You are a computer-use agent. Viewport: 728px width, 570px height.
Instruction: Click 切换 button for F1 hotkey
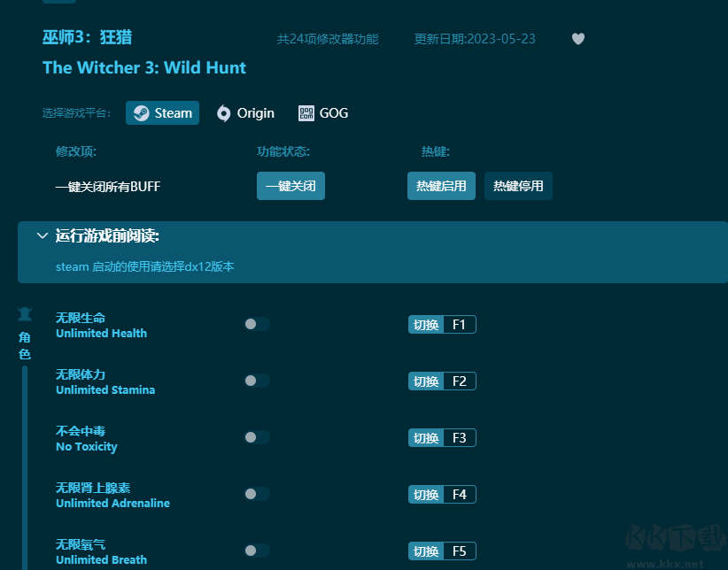(x=426, y=325)
